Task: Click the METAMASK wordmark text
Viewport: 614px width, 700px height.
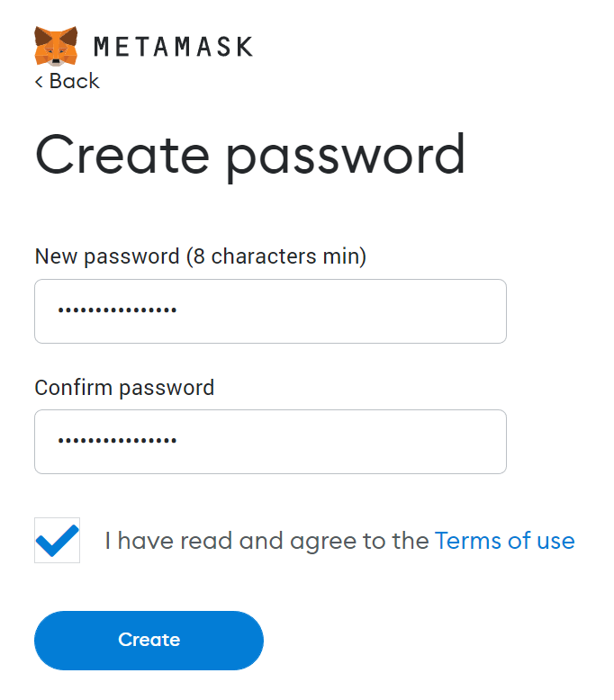Action: [x=173, y=46]
